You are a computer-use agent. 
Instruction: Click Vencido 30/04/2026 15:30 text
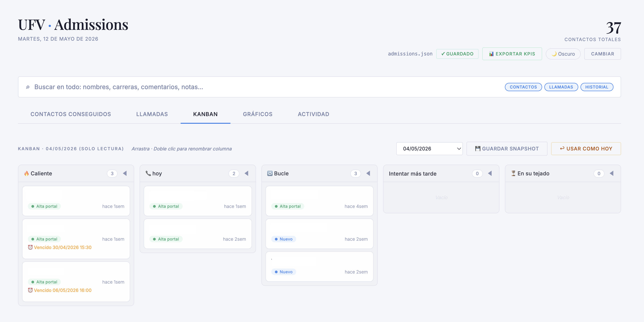(63, 247)
